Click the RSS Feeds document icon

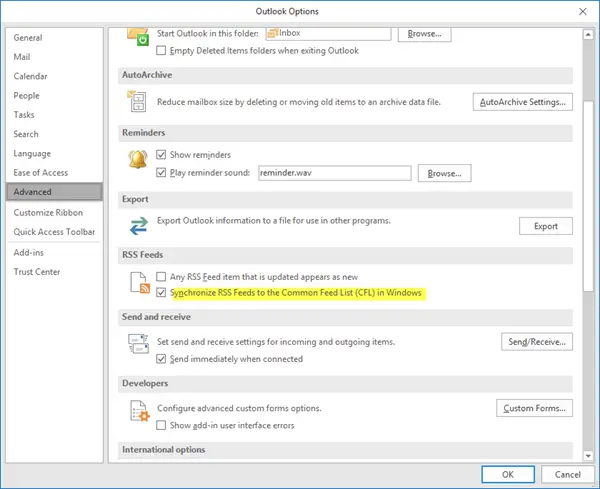coord(140,283)
